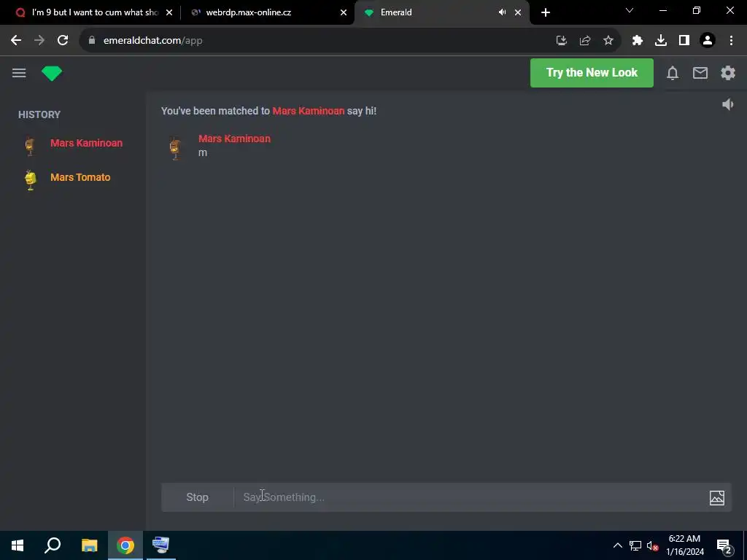
Task: Click the install app icon in address bar
Action: [x=561, y=41]
